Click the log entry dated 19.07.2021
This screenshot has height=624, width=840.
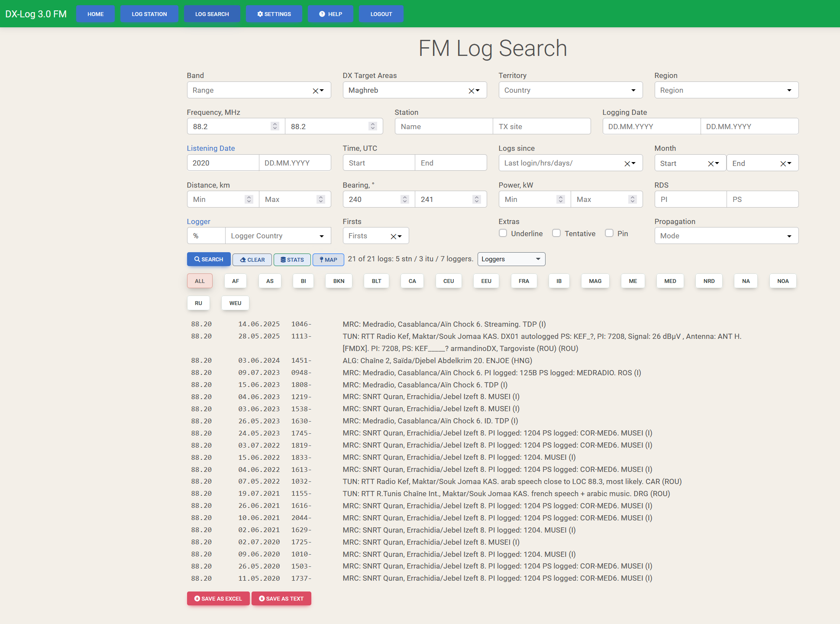click(493, 494)
